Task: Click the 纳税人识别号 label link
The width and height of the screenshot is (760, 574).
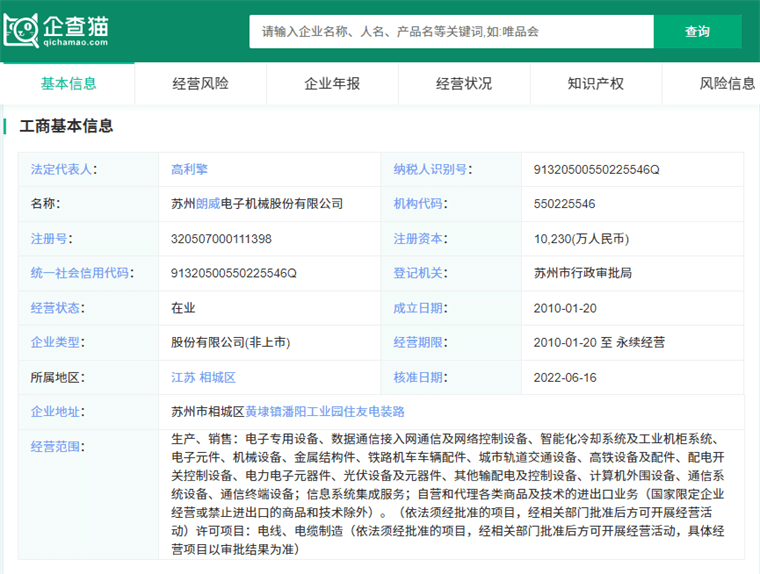Action: point(430,169)
